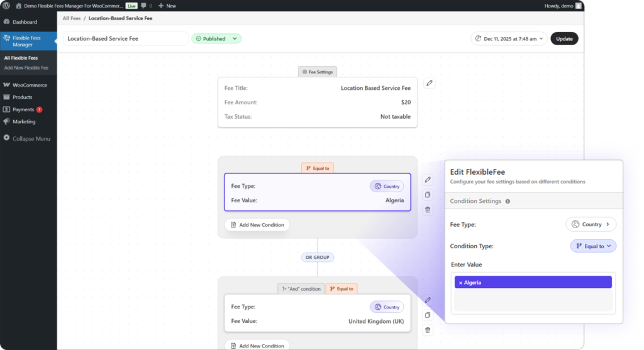Open the Condition Type 'Equal to' dropdown in panel

pyautogui.click(x=593, y=246)
